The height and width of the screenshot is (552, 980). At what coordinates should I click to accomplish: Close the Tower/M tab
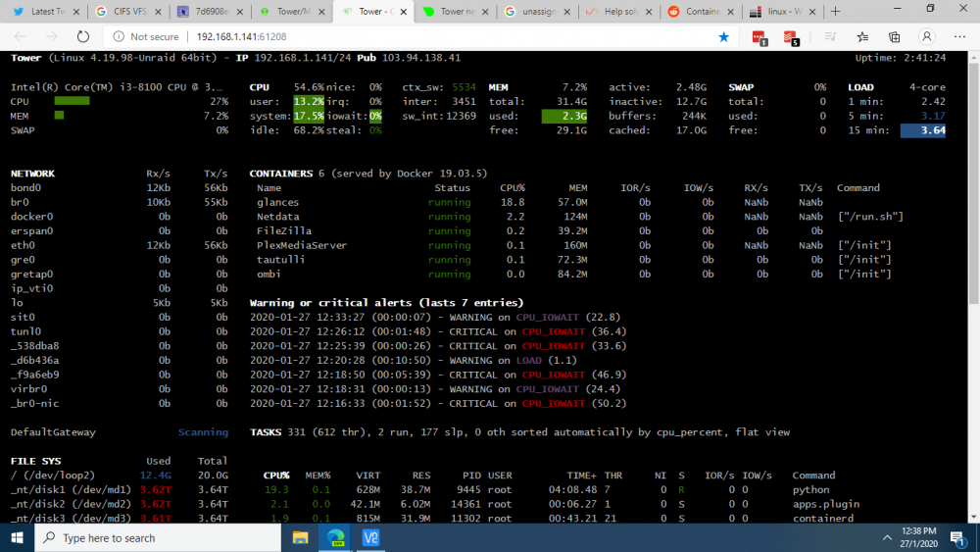(321, 11)
